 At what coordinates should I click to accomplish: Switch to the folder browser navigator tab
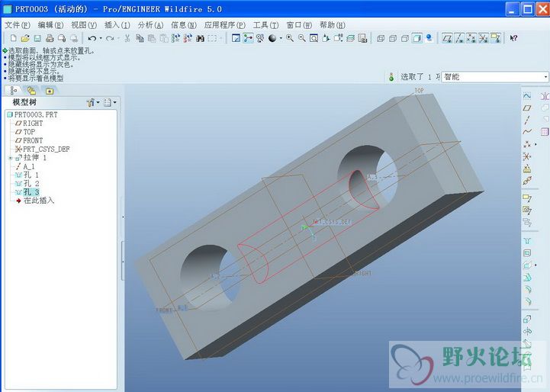[x=31, y=91]
